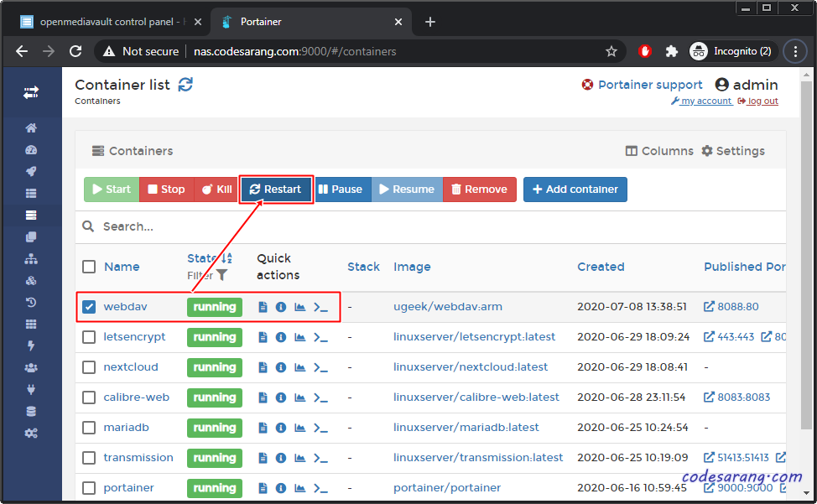Click the Kill container button
The width and height of the screenshot is (817, 504).
[x=217, y=190]
